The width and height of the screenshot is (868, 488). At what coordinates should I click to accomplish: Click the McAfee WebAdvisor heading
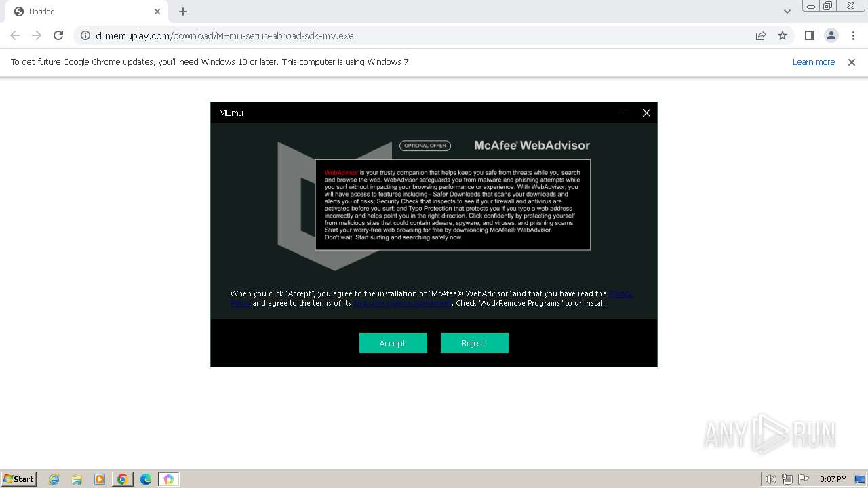pyautogui.click(x=532, y=145)
